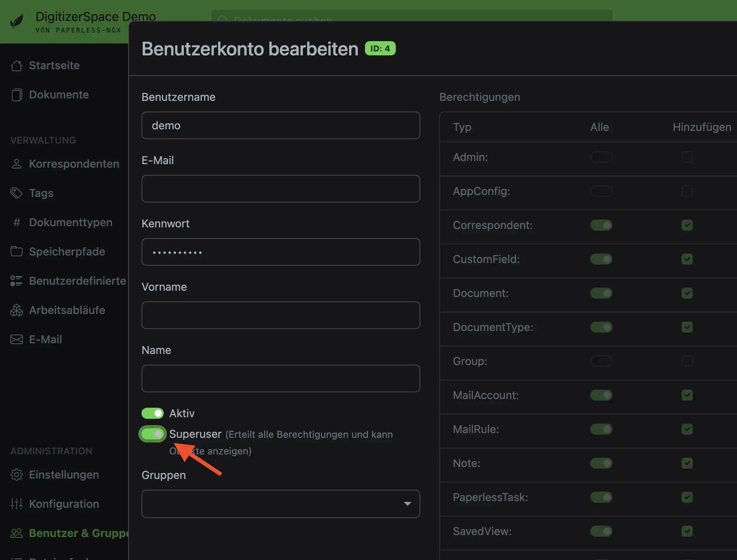This screenshot has width=737, height=560.
Task: Click the ID: 4 badge
Action: (380, 48)
